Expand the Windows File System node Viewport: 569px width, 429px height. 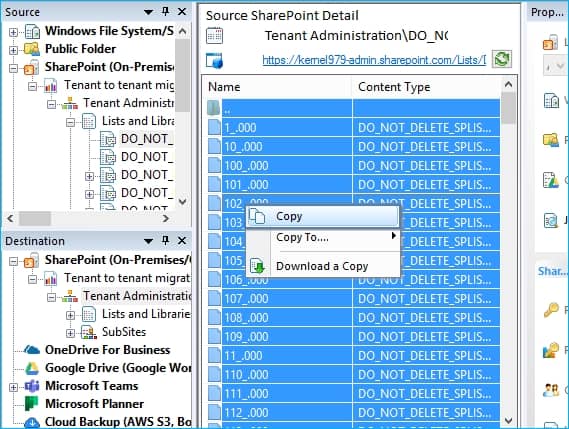point(13,32)
